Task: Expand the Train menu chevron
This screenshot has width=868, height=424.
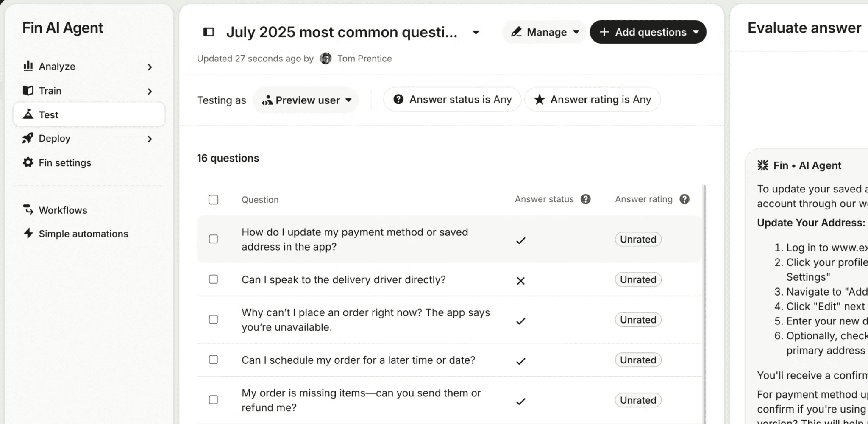Action: 150,91
